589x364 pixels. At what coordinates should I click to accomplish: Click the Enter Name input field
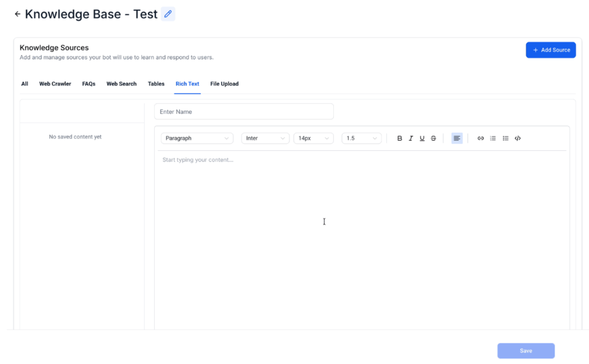244,112
